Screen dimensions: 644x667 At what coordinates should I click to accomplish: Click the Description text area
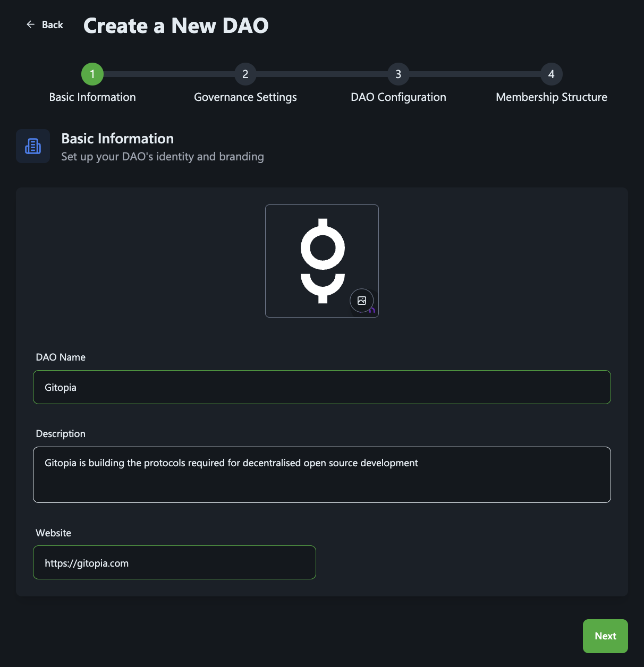(322, 475)
